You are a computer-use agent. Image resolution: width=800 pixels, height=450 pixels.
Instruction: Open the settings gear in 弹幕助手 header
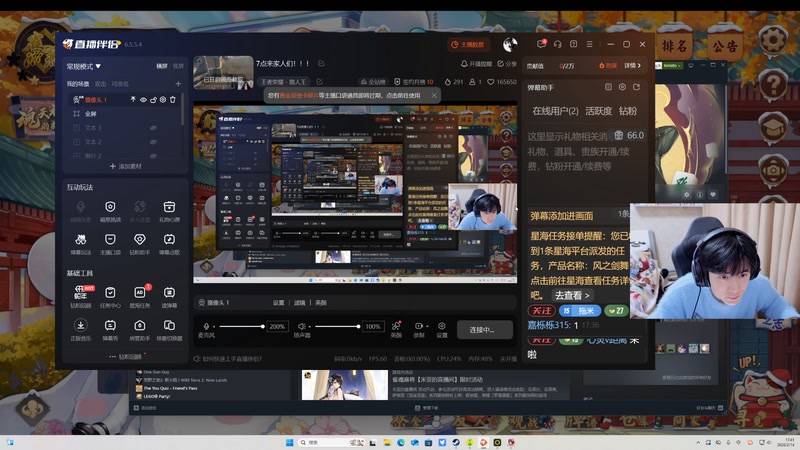point(622,87)
